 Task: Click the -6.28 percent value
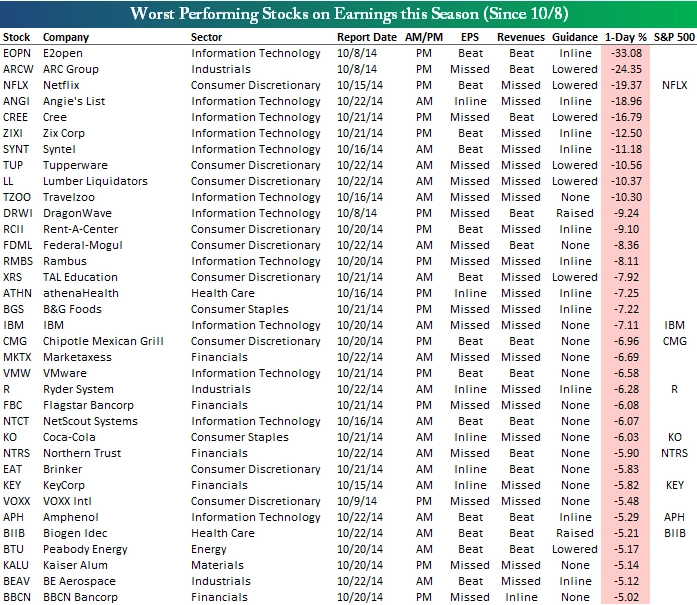(626, 389)
